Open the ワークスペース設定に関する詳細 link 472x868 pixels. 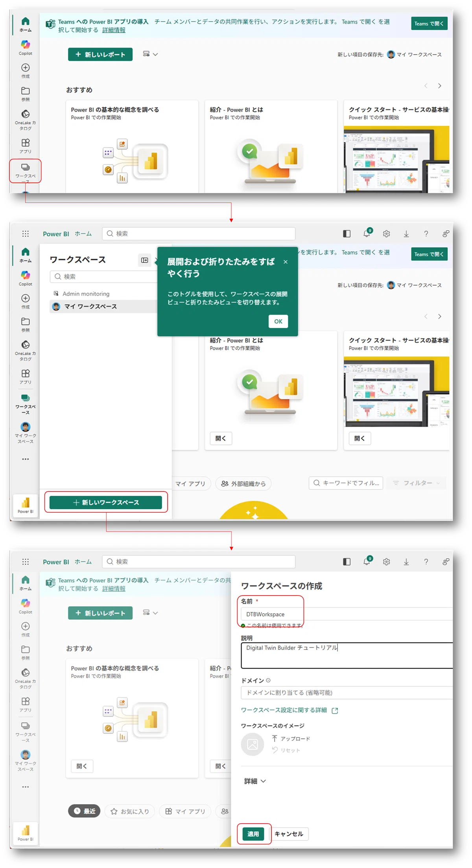(x=289, y=710)
